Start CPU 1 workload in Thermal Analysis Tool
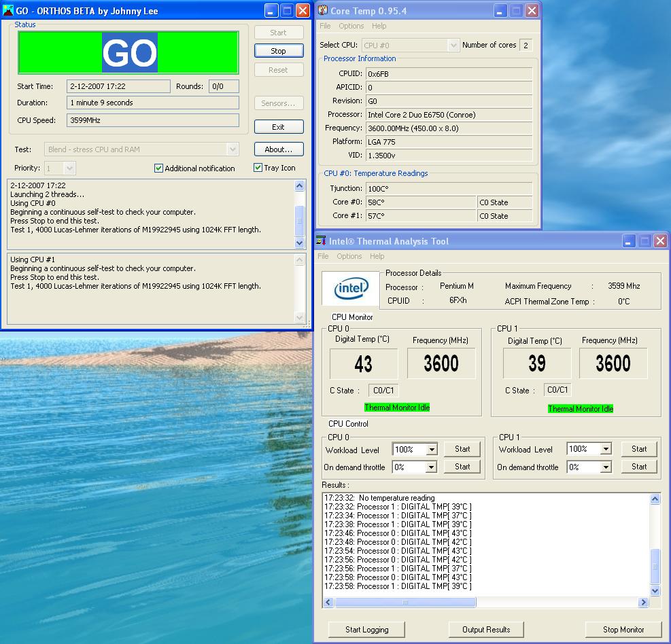The image size is (671, 644). (x=639, y=449)
